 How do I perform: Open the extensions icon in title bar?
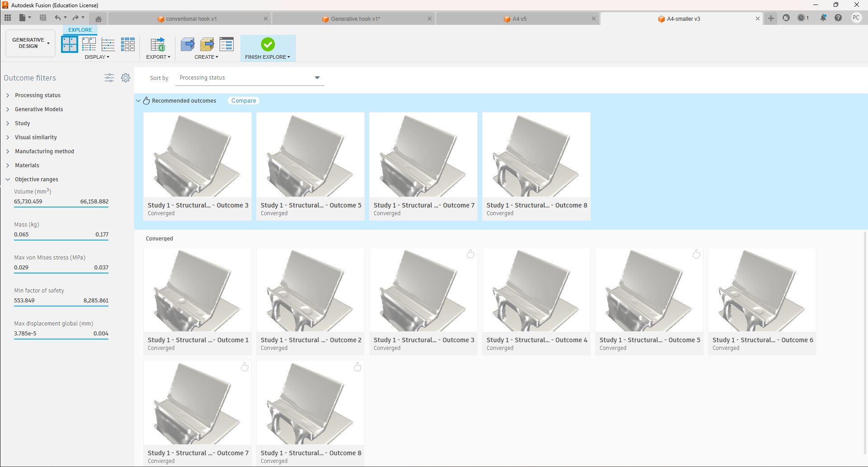(786, 18)
